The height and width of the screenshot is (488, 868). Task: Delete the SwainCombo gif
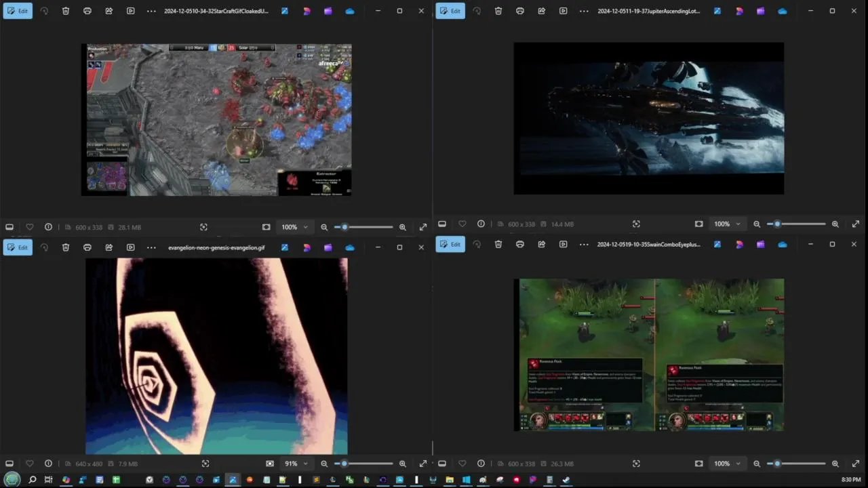[498, 244]
